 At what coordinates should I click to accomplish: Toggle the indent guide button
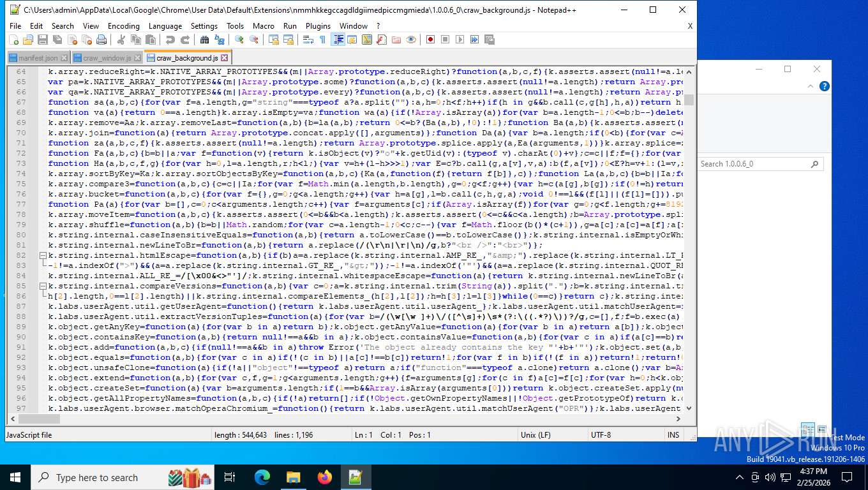pyautogui.click(x=338, y=40)
